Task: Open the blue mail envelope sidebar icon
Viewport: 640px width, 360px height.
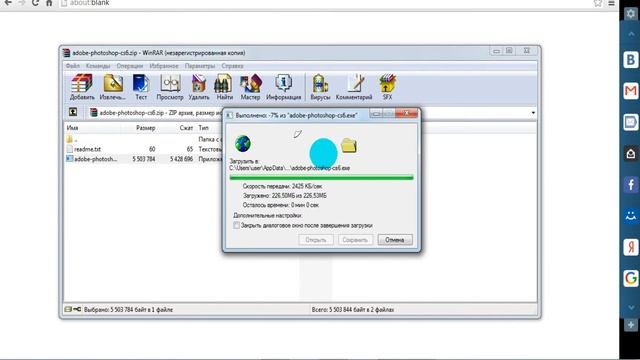Action: (630, 122)
